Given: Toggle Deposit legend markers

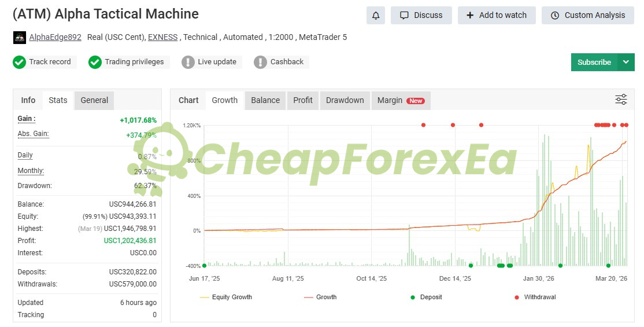Looking at the screenshot, I should coord(426,297).
